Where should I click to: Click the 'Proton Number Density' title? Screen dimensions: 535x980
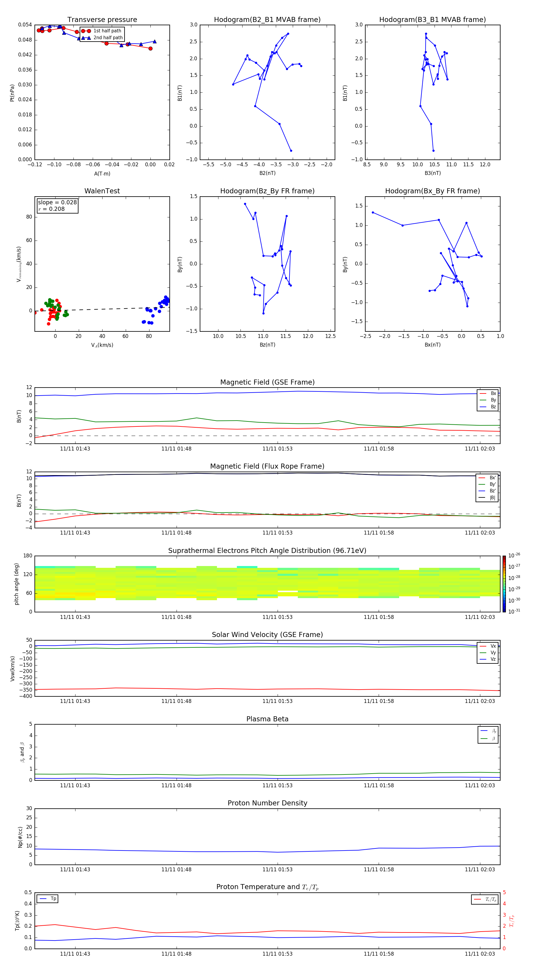tap(267, 803)
